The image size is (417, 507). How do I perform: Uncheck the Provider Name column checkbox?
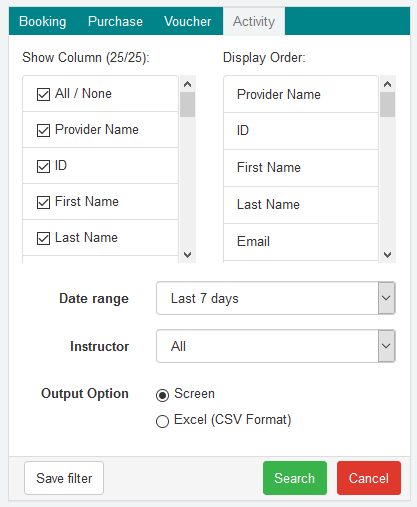coord(43,130)
